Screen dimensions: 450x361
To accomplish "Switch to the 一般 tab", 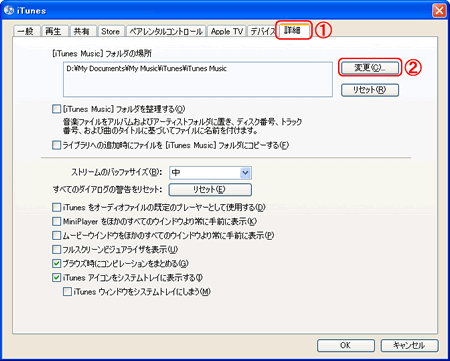I will [26, 31].
